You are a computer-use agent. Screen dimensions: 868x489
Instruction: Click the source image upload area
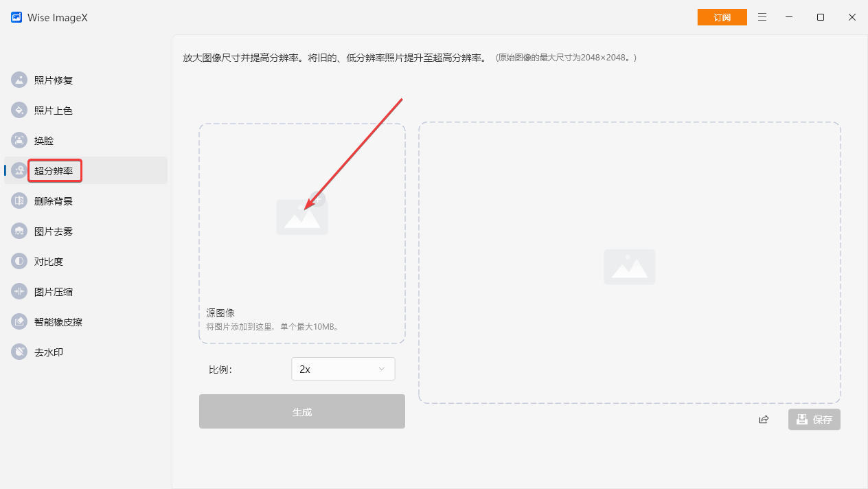click(302, 232)
